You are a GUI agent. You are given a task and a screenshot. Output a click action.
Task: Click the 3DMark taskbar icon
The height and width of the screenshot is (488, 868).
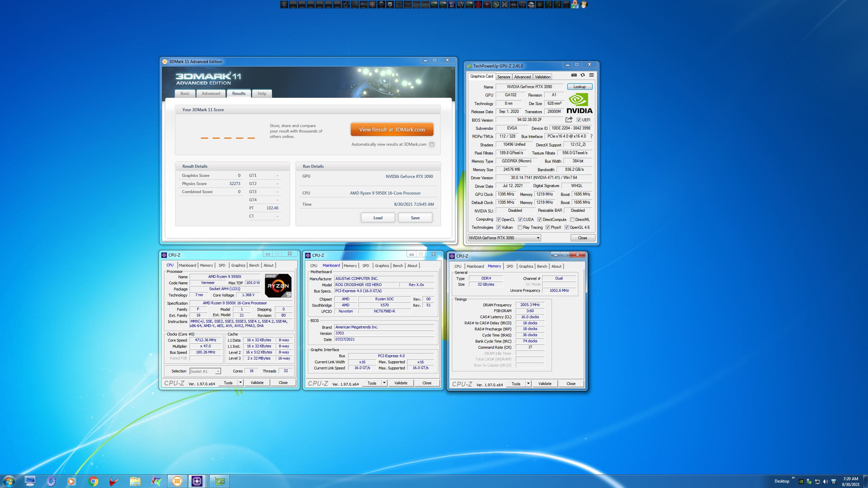click(x=177, y=481)
